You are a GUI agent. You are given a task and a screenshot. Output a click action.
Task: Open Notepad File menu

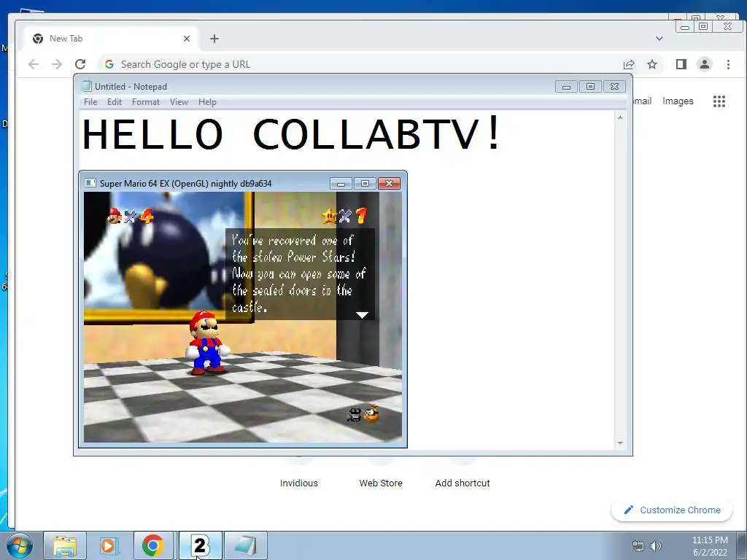90,102
